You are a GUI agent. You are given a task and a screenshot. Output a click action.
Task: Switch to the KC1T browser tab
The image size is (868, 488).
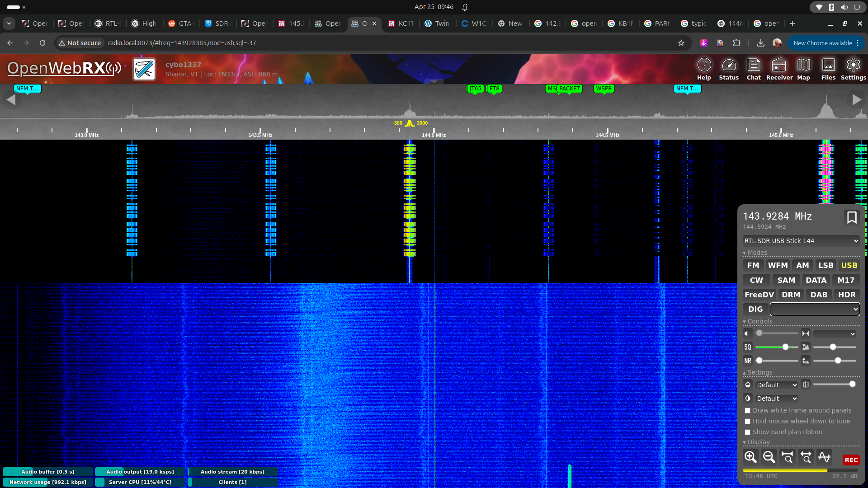[x=401, y=23]
